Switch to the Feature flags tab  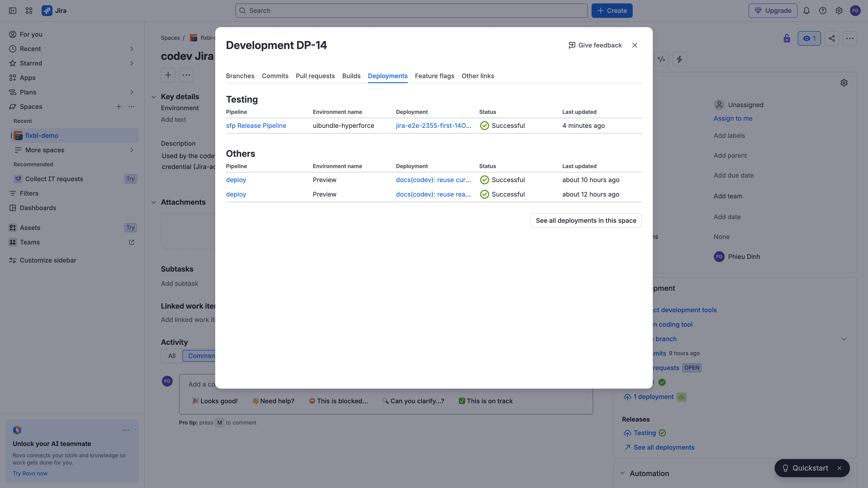point(434,76)
